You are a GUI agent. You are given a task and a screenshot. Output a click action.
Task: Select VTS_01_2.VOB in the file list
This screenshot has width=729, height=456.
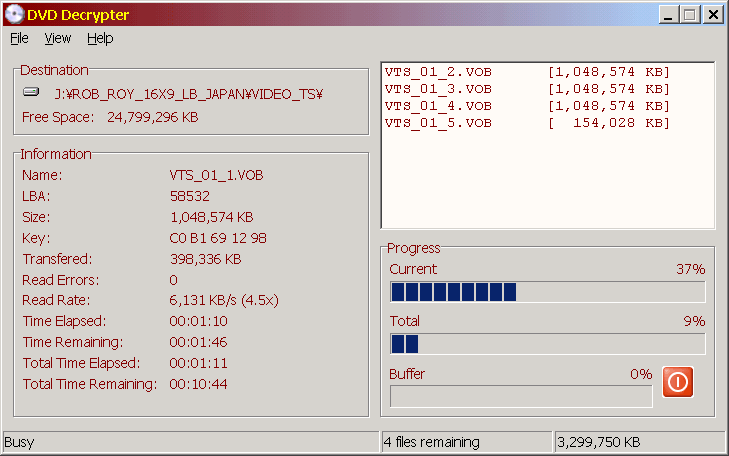[x=438, y=72]
